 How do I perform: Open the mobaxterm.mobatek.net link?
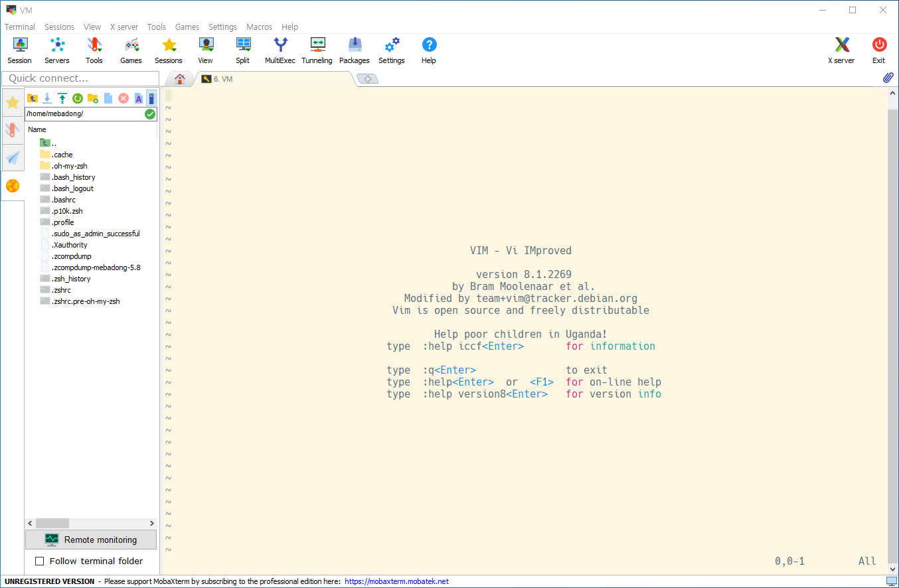[396, 581]
